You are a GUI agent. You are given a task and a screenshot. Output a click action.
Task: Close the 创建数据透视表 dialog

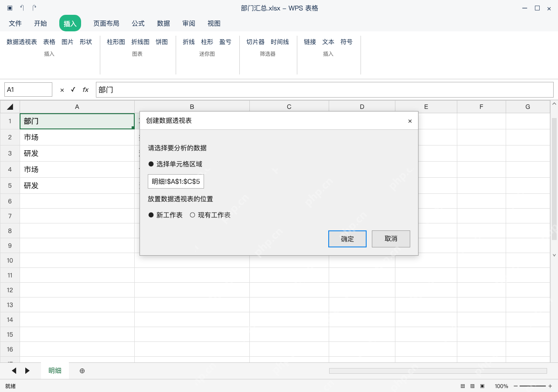(410, 121)
